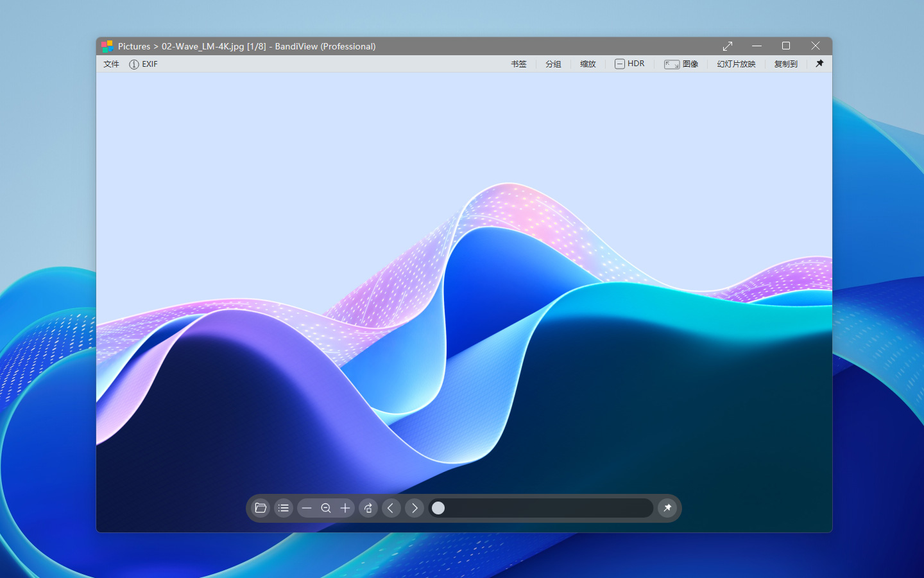Go to next image arrow
Image resolution: width=924 pixels, height=578 pixels.
click(415, 508)
